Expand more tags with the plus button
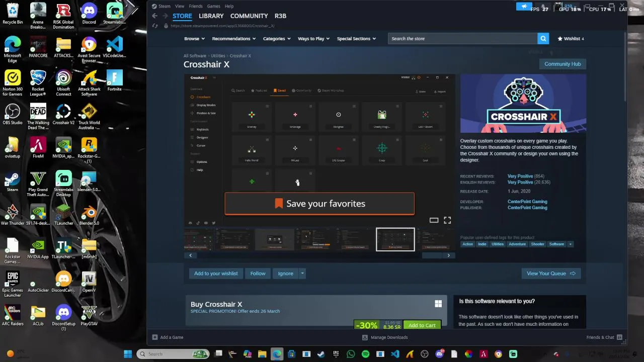 tap(570, 244)
